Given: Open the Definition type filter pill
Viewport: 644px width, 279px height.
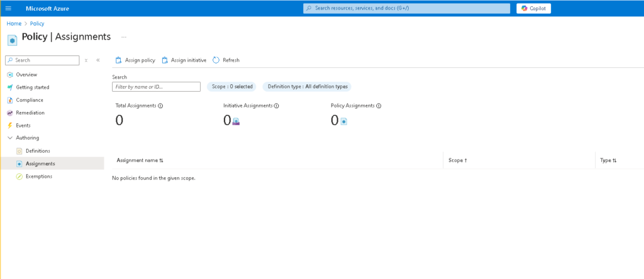Looking at the screenshot, I should 307,87.
